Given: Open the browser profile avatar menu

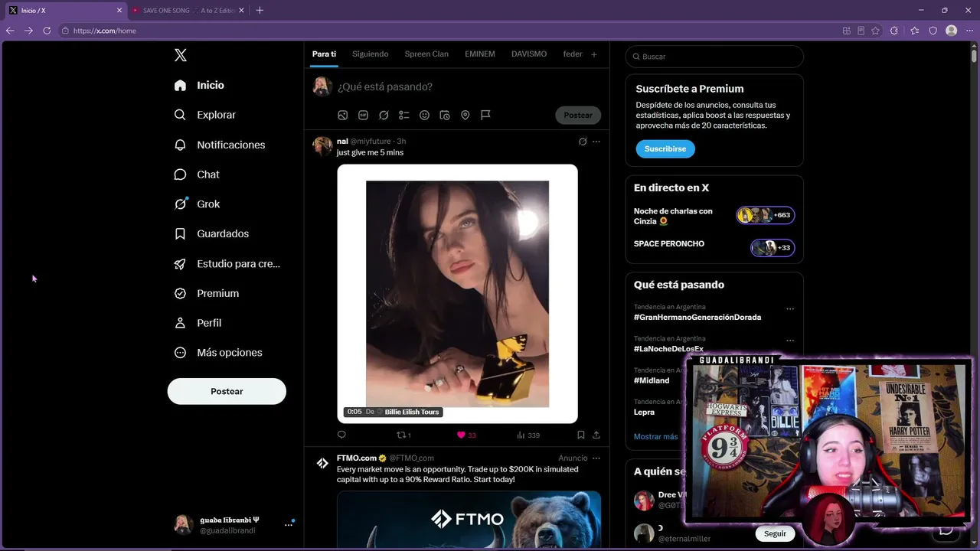Looking at the screenshot, I should pos(951,31).
